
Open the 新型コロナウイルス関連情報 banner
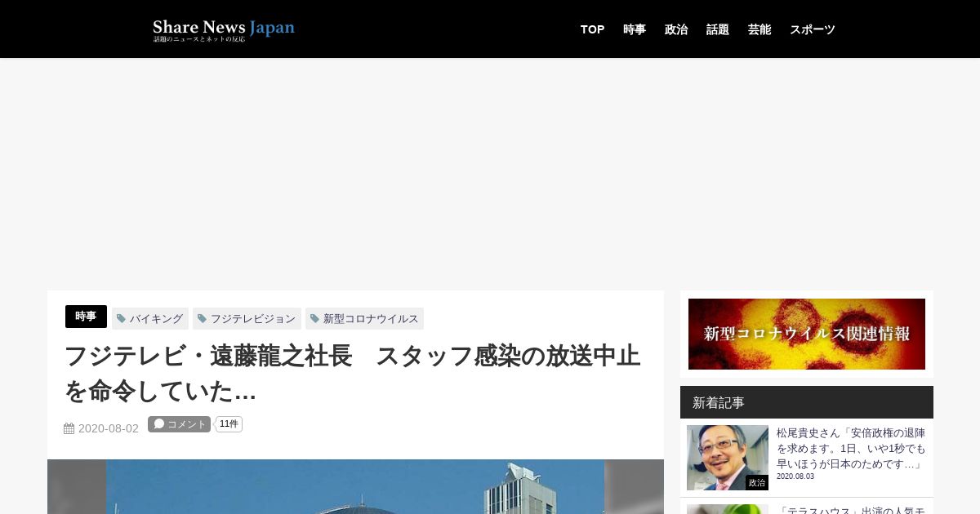click(x=807, y=334)
